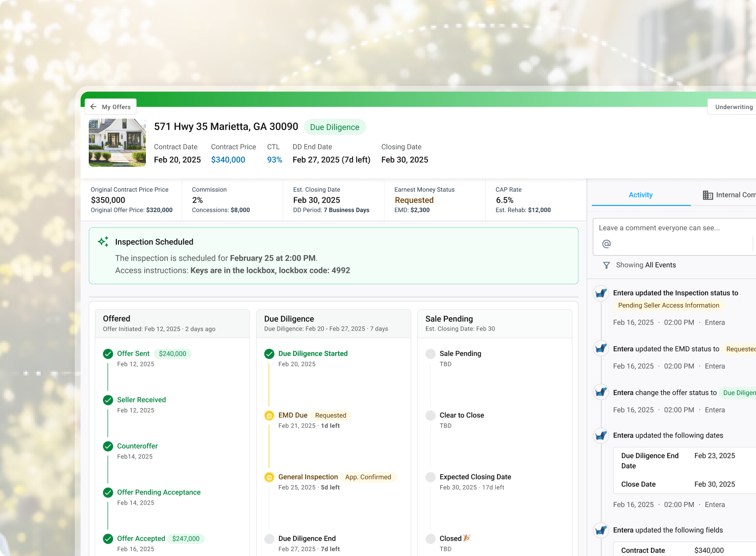The width and height of the screenshot is (756, 556).
Task: Open the property photo thumbnail
Action: 117,143
